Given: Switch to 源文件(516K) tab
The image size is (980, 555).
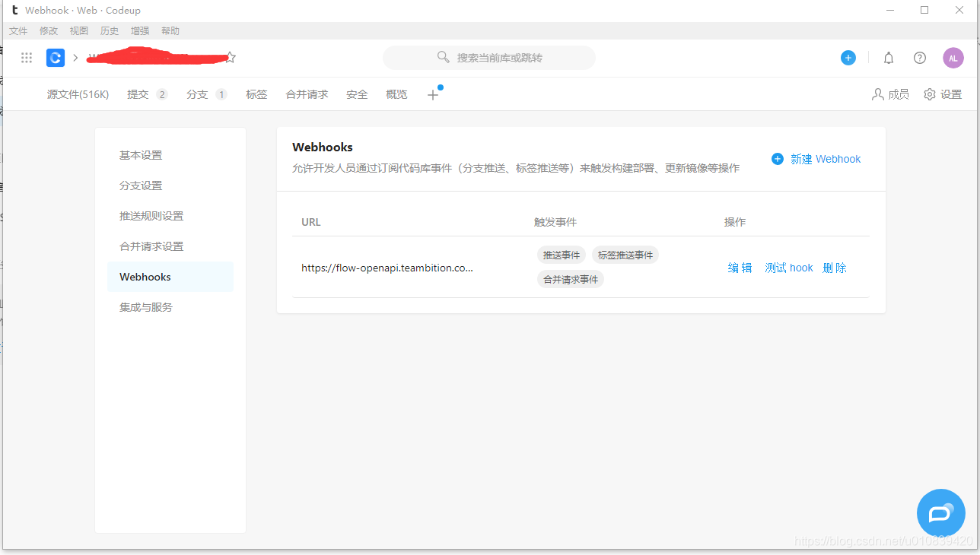Looking at the screenshot, I should point(78,94).
